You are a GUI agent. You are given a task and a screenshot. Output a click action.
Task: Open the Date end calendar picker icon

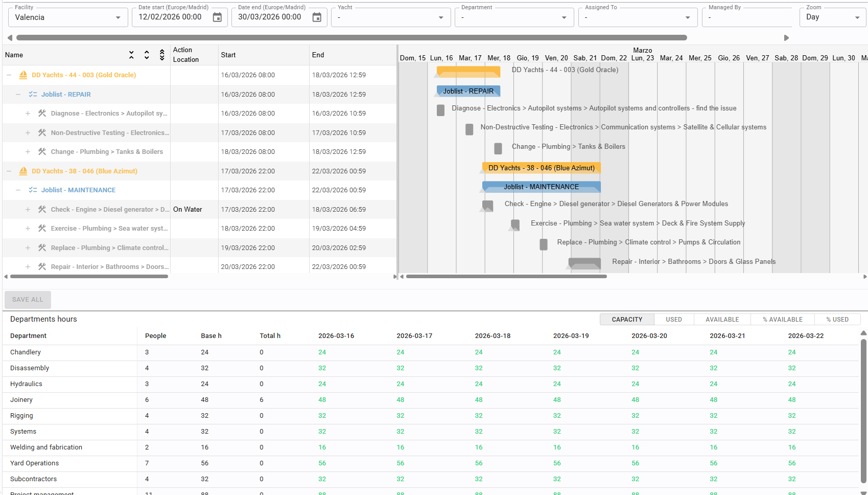coord(317,17)
